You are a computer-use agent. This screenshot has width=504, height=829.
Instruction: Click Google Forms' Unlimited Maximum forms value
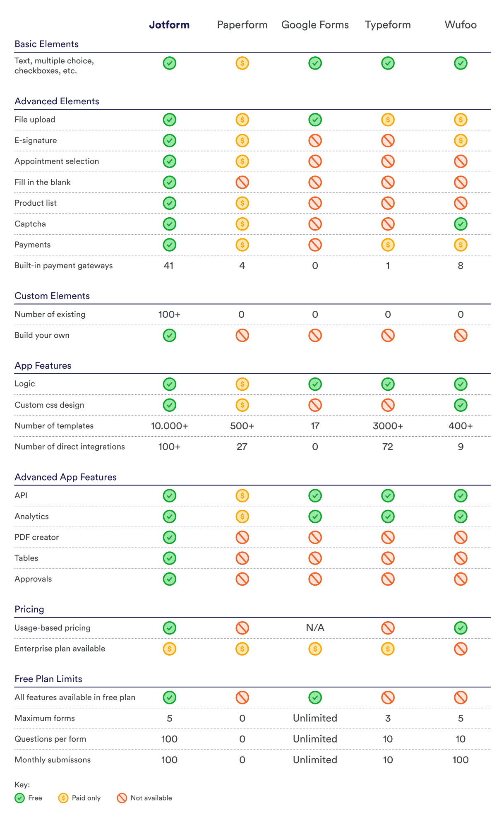(x=315, y=718)
